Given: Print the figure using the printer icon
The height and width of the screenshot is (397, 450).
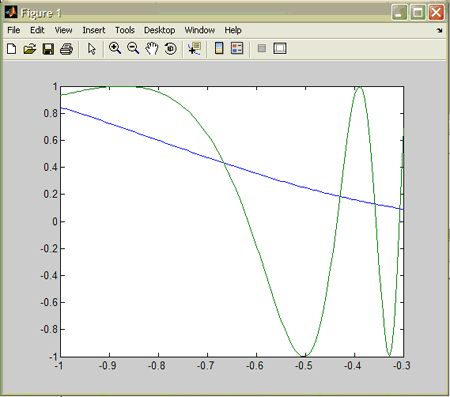Looking at the screenshot, I should pyautogui.click(x=66, y=49).
